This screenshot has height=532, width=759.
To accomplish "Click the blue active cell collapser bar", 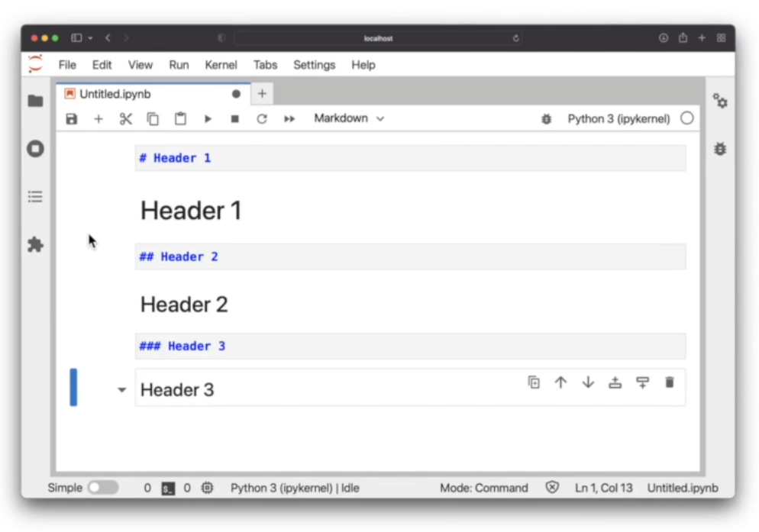I will tap(73, 387).
